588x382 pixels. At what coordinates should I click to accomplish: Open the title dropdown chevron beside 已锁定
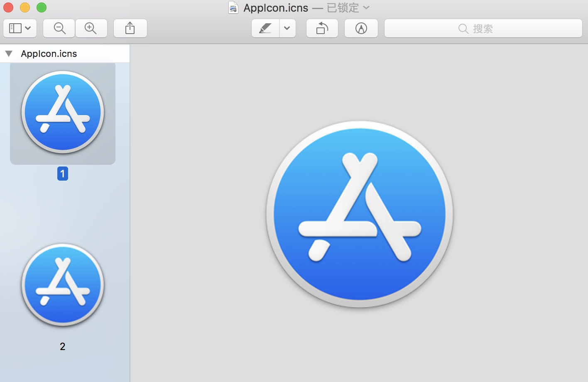coord(366,7)
